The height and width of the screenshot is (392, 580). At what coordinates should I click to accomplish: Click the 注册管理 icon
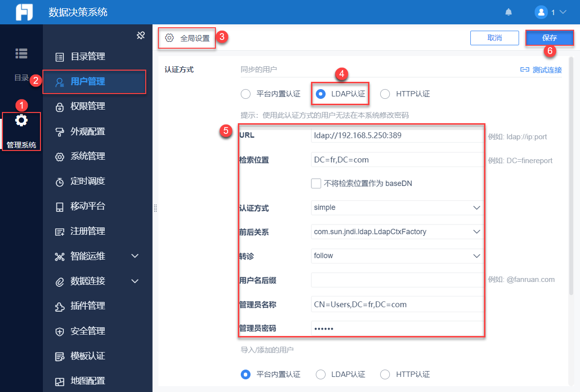coord(59,232)
